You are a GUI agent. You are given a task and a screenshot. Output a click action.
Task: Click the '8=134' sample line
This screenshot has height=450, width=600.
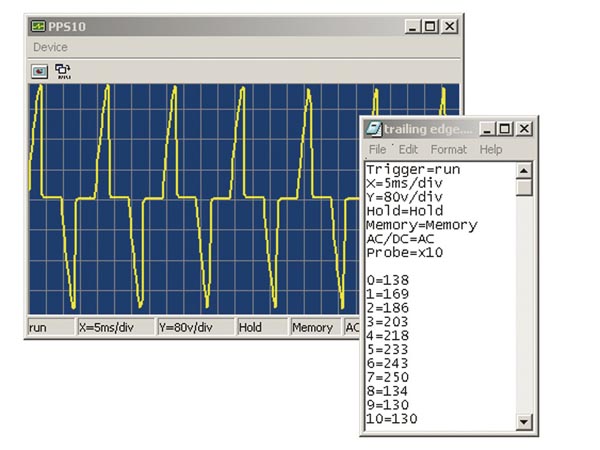click(388, 391)
